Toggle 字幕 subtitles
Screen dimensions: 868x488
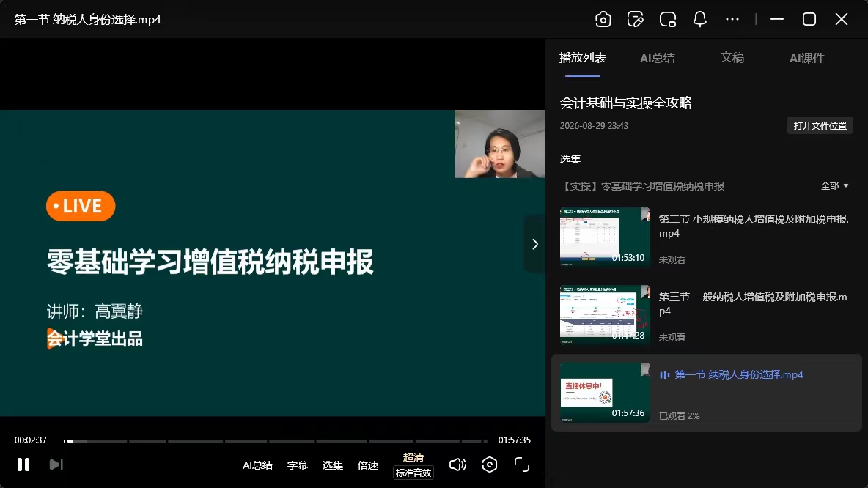click(x=297, y=465)
